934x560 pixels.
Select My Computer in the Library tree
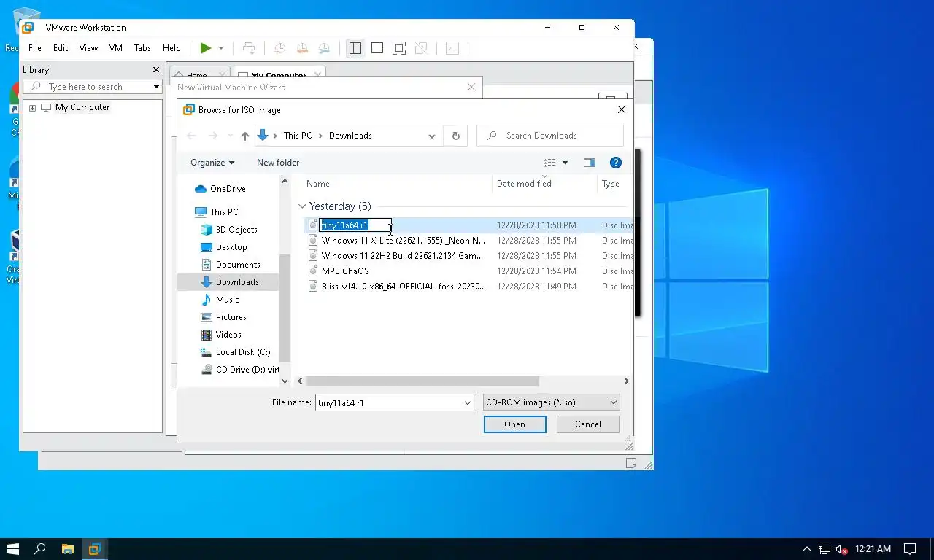tap(82, 107)
